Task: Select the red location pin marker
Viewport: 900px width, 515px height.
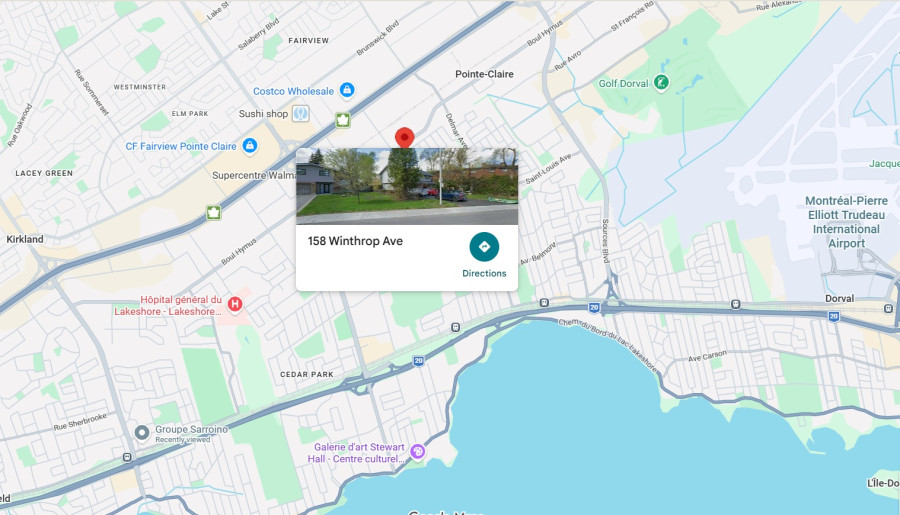Action: point(405,138)
